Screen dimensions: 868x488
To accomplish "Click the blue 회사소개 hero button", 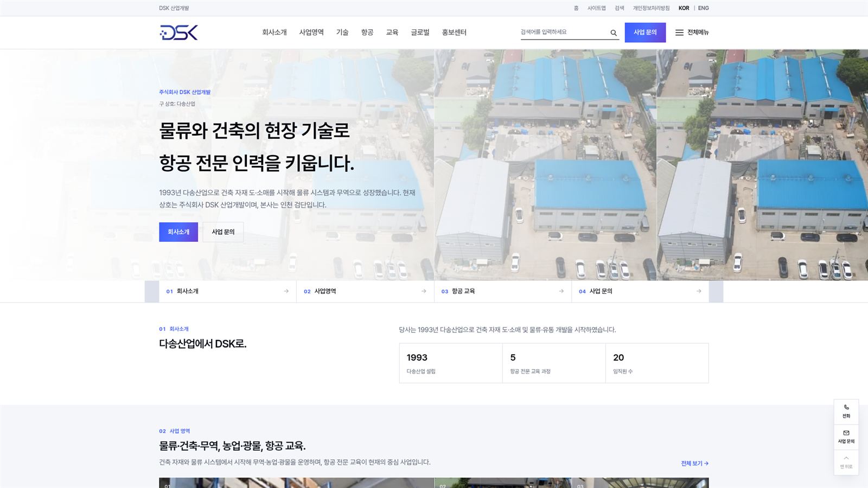I will [178, 232].
